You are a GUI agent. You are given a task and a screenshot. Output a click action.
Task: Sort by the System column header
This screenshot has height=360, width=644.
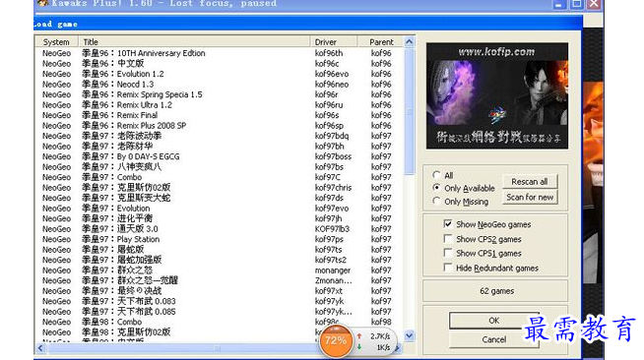(x=57, y=42)
